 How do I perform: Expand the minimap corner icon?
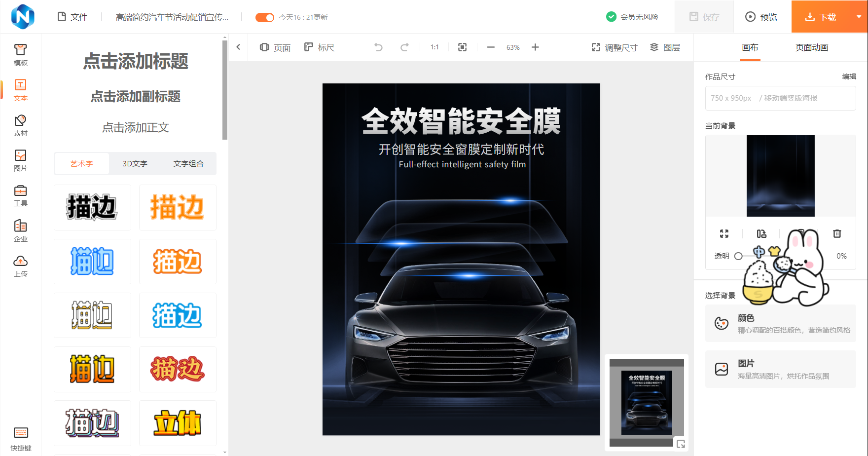click(x=681, y=444)
